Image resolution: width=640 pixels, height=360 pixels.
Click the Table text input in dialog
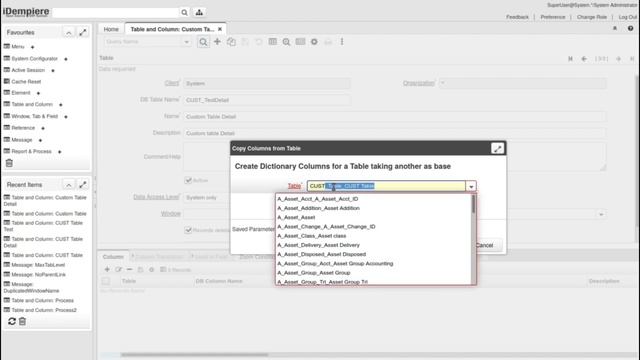tap(386, 186)
